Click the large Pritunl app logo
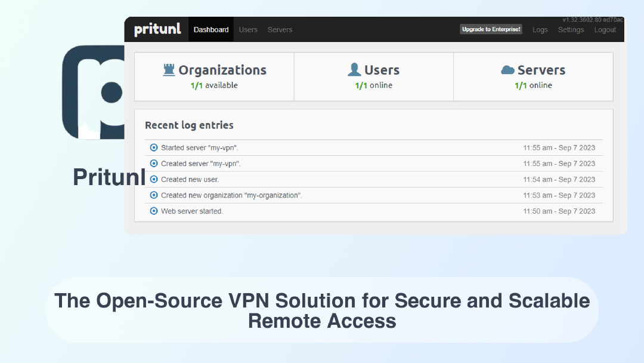Screen dimensions: 644x363 (x=93, y=92)
